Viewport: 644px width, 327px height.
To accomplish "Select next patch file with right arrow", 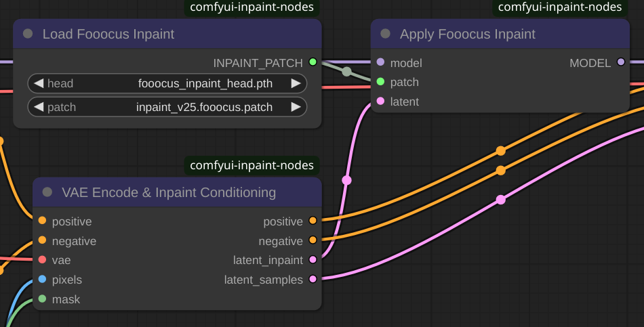I will 296,107.
